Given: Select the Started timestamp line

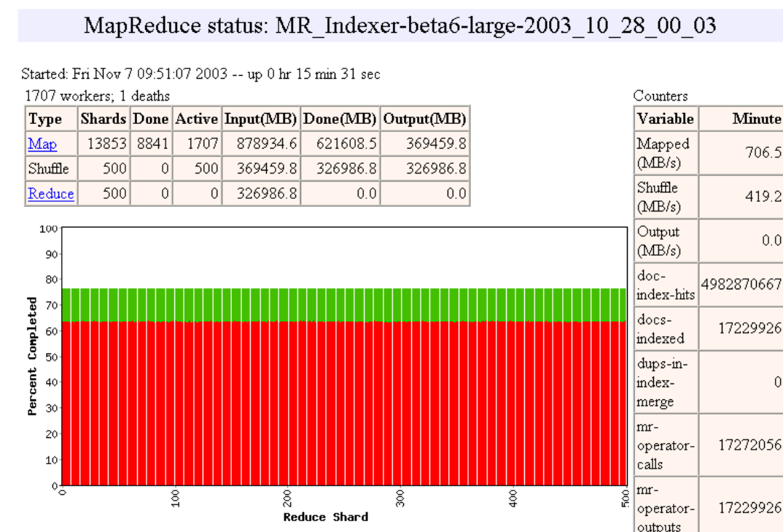Looking at the screenshot, I should (x=200, y=74).
